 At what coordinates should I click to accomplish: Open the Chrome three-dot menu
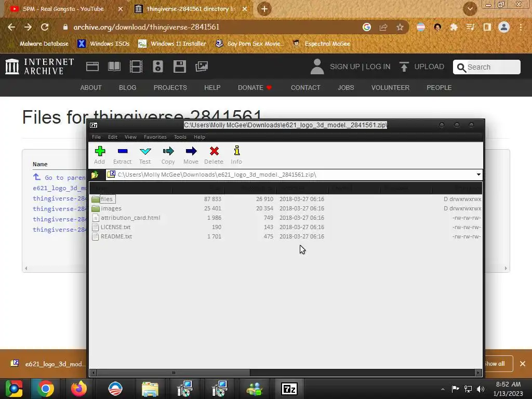click(x=521, y=27)
